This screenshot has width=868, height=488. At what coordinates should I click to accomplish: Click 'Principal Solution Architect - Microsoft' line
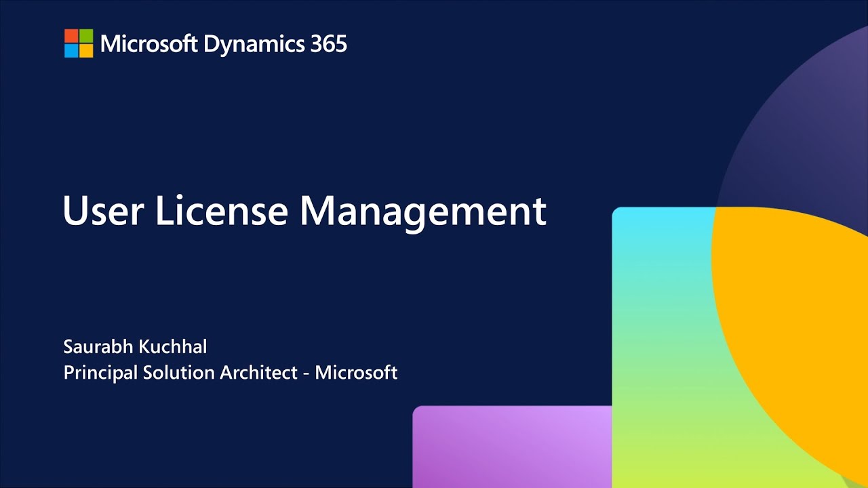tap(231, 373)
